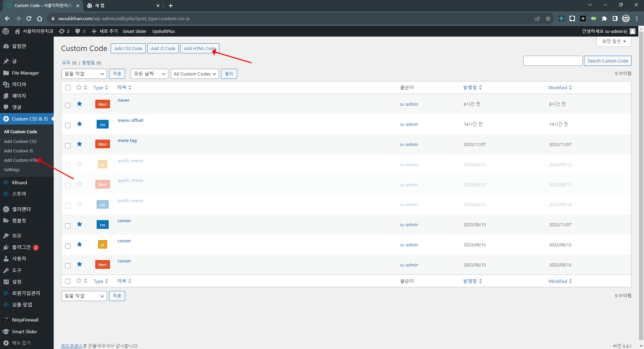
Task: Click the WordPress logo in admin bar
Action: coord(6,31)
